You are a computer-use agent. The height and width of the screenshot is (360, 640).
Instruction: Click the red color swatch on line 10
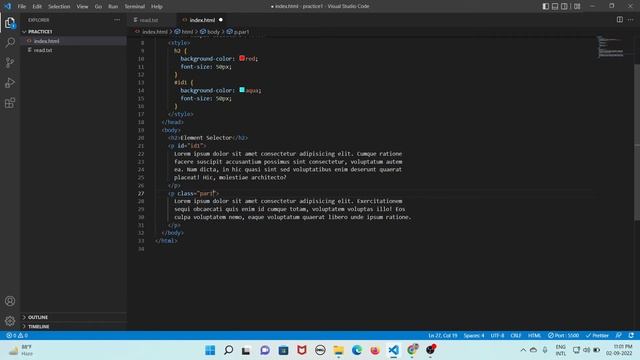(x=242, y=58)
